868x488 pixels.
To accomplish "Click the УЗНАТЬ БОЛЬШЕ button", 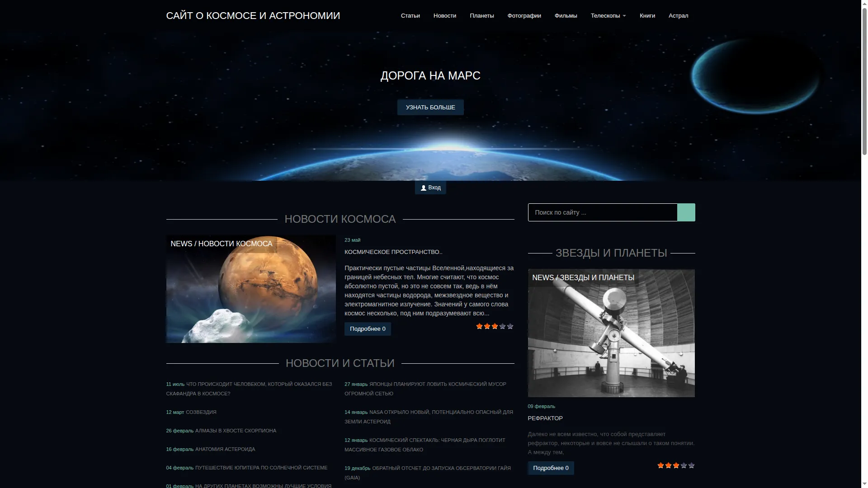I will (x=430, y=108).
